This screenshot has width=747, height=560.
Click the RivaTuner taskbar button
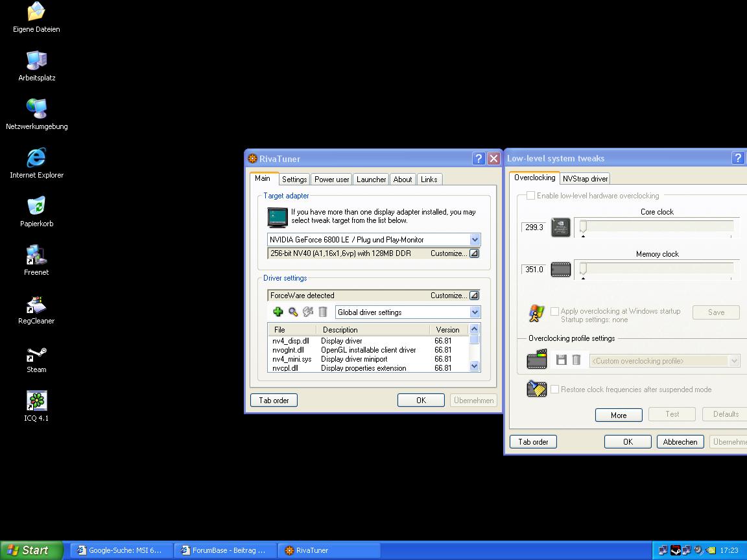coord(329,550)
